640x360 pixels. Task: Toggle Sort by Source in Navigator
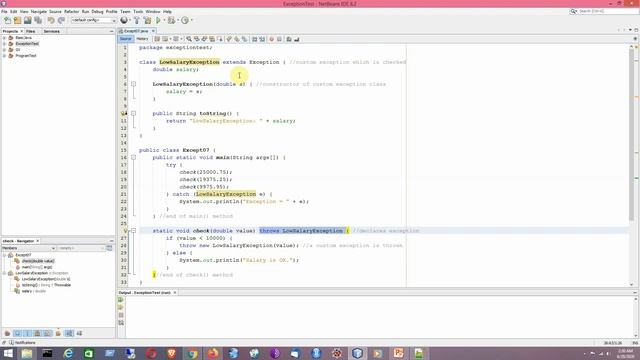[x=79, y=333]
